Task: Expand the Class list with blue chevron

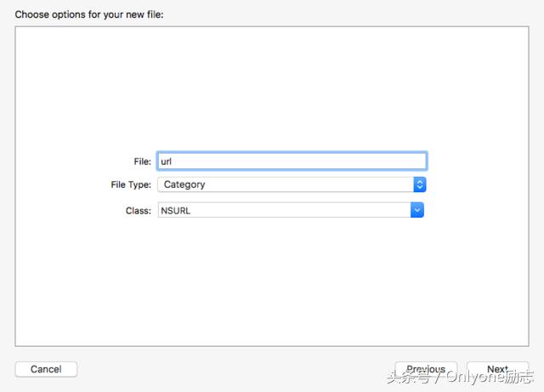Action: tap(417, 210)
